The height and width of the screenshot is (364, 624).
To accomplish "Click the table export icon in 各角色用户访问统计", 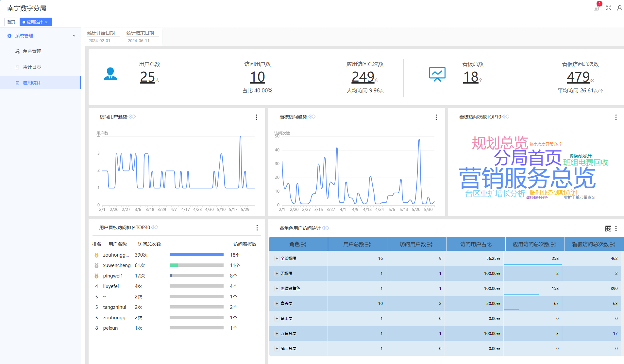I will (608, 229).
